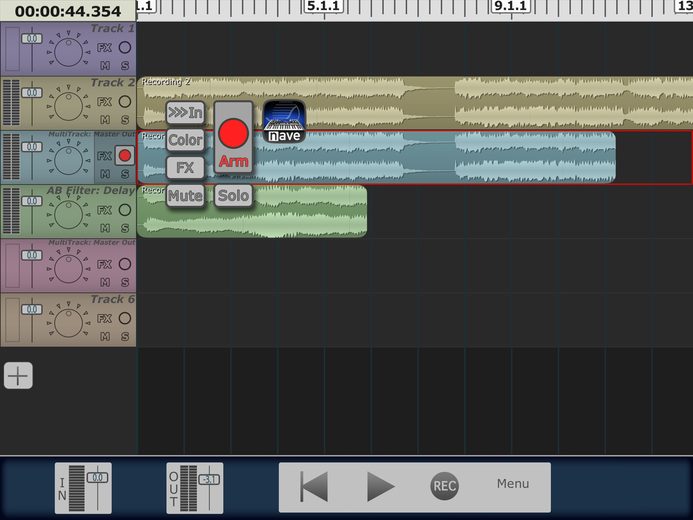
Task: Open FX on the armed third track header
Action: tap(104, 156)
